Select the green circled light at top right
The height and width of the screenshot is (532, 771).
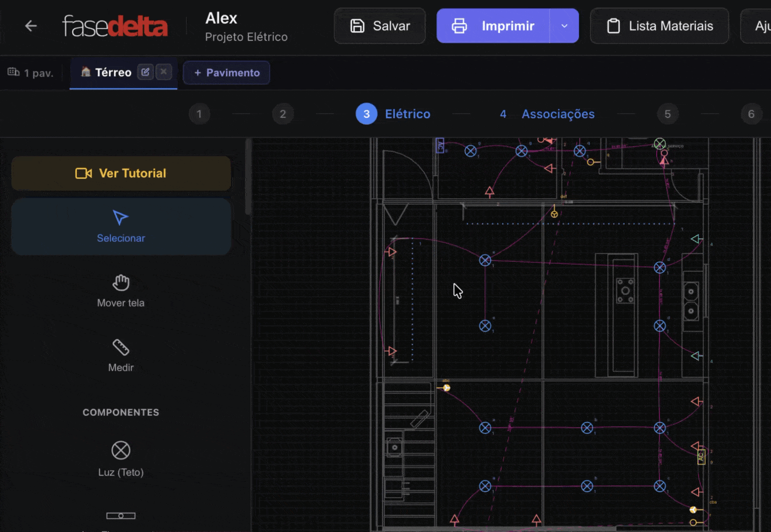tap(660, 144)
